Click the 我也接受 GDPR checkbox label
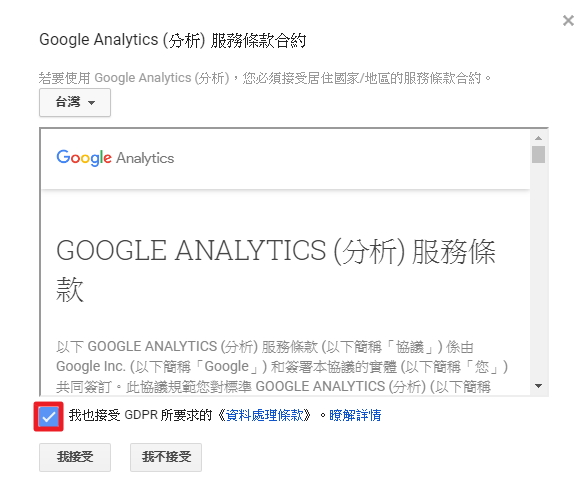588x500 pixels. (x=140, y=416)
